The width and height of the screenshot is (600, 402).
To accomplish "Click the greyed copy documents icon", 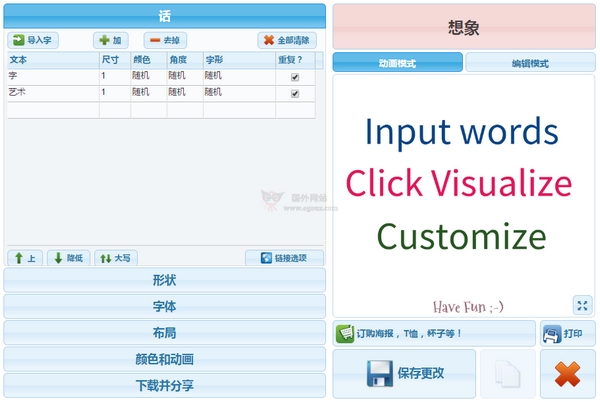I will point(507,374).
